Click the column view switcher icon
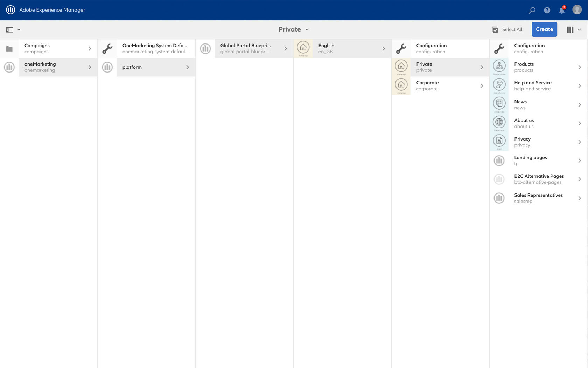 [570, 30]
